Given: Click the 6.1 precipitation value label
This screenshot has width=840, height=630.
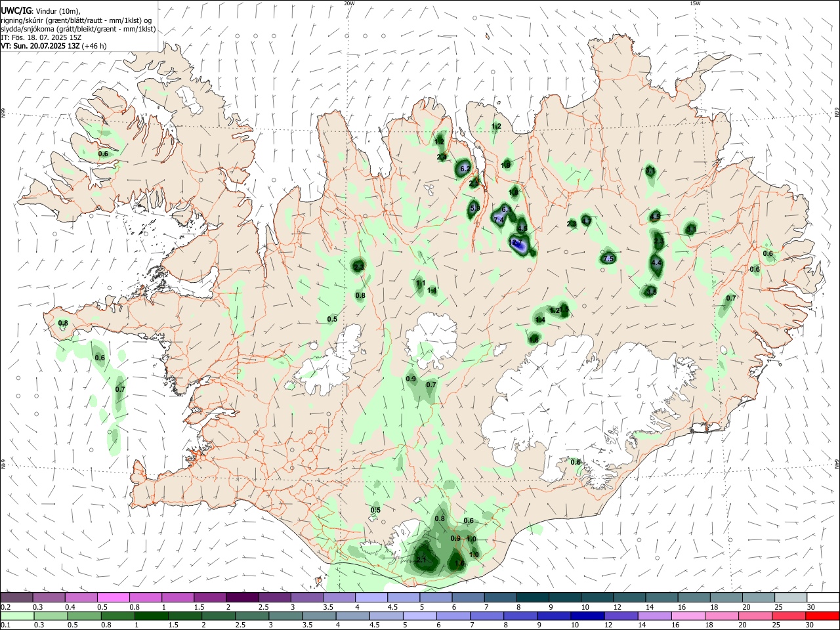Looking at the screenshot, I should point(506,209).
